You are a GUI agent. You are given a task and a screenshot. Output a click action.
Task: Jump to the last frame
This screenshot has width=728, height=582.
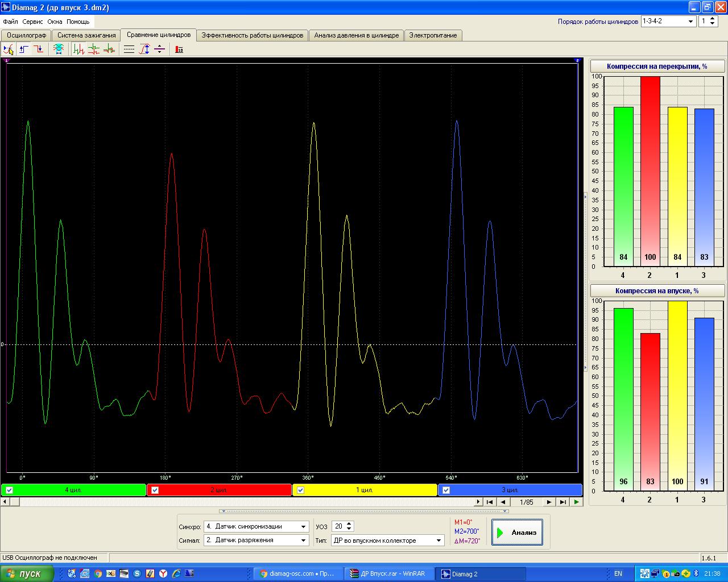[x=562, y=502]
